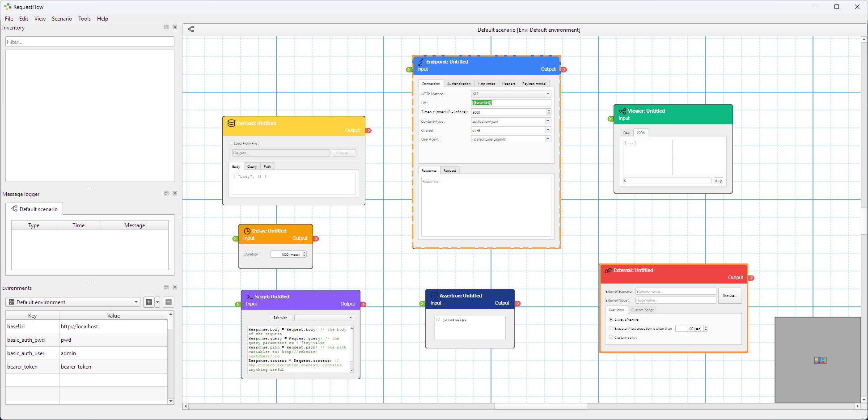Click the External node link icon
The width and height of the screenshot is (868, 420).
click(x=608, y=271)
